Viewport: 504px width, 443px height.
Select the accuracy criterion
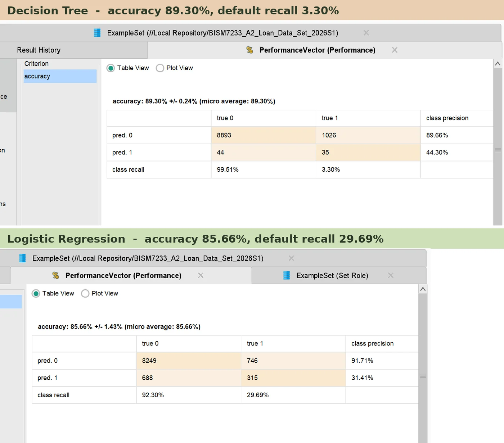coord(60,76)
